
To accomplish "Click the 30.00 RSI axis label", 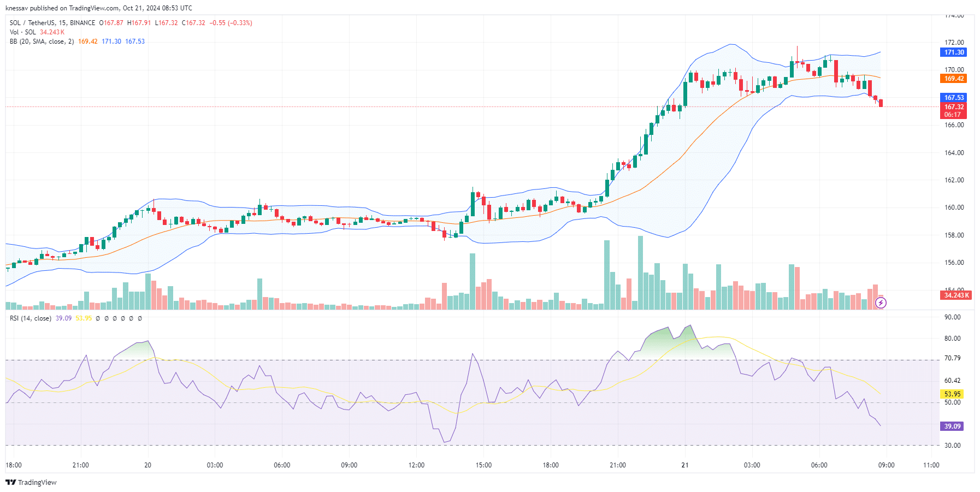I will tap(952, 446).
